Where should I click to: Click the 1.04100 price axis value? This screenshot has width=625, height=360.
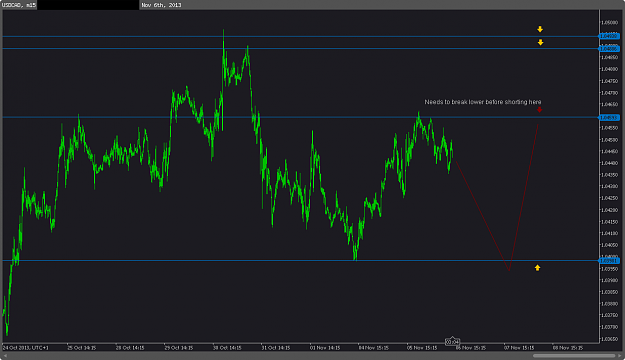click(x=610, y=234)
